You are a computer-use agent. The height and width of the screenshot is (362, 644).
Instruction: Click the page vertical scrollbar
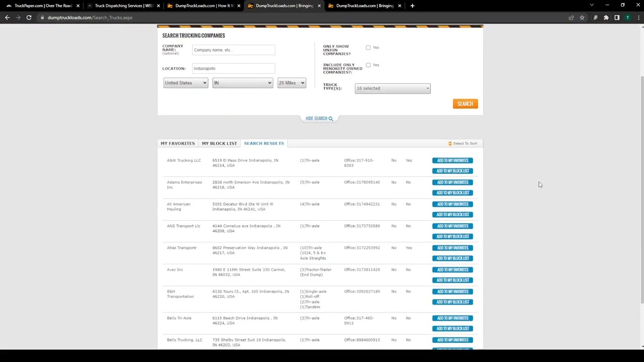(x=641, y=191)
